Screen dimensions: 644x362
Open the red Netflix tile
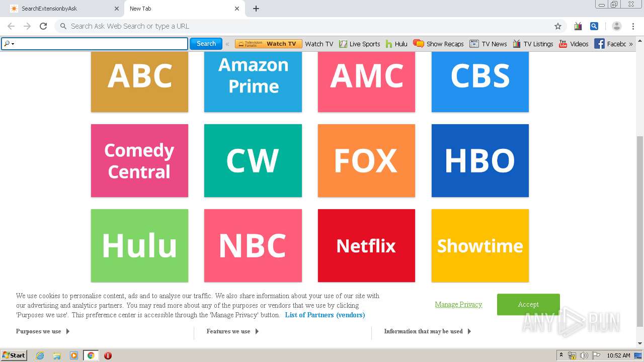[366, 246]
